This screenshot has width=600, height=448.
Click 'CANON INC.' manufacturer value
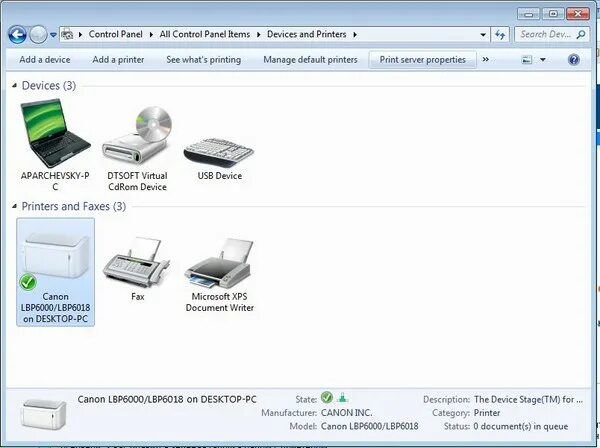point(346,413)
